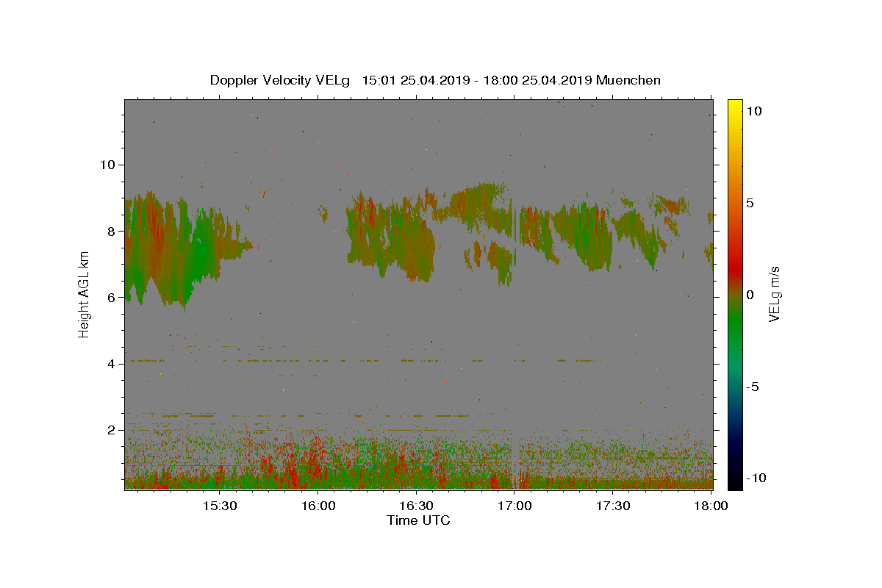Click the colorbar label '0'

click(x=750, y=295)
